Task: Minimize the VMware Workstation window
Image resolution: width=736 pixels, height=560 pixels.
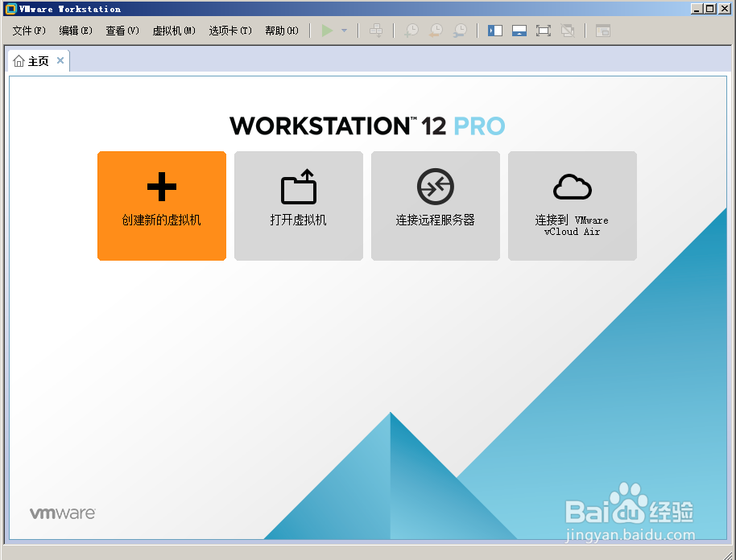Action: click(697, 8)
